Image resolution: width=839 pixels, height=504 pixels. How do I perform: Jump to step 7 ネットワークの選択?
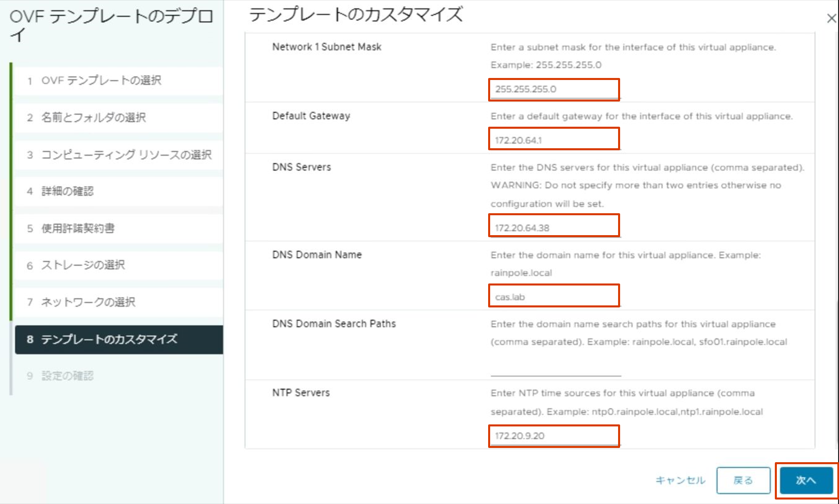[x=119, y=302]
